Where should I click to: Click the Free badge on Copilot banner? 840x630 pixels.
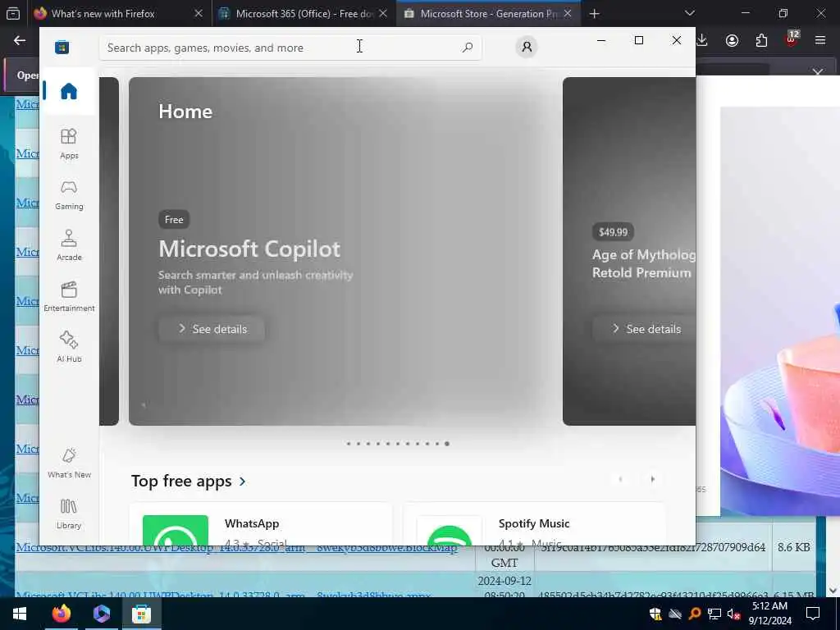tap(174, 220)
